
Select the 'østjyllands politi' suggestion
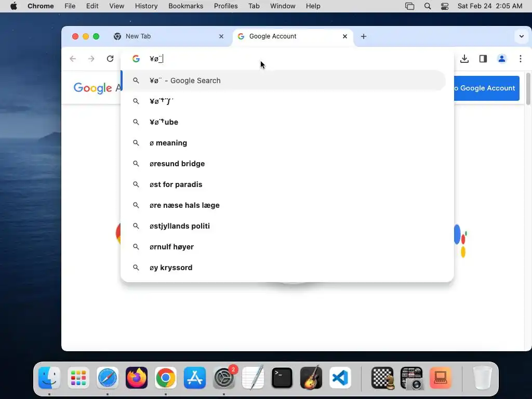coord(284,226)
